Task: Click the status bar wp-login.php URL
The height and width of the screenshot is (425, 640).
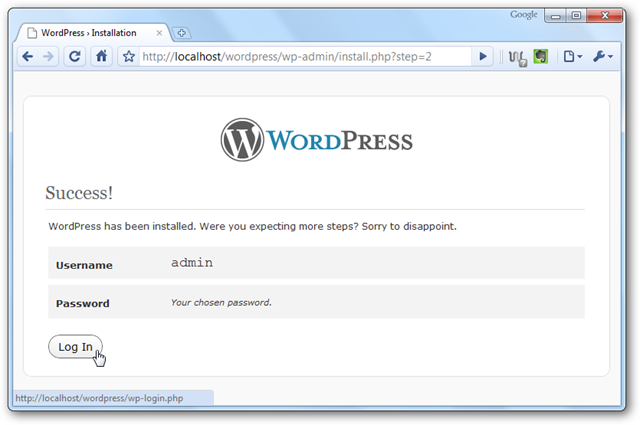Action: 99,398
